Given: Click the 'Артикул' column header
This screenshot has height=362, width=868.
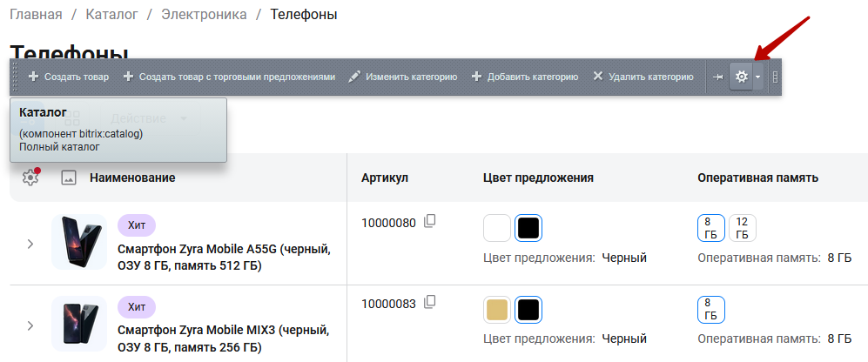Looking at the screenshot, I should point(385,178).
